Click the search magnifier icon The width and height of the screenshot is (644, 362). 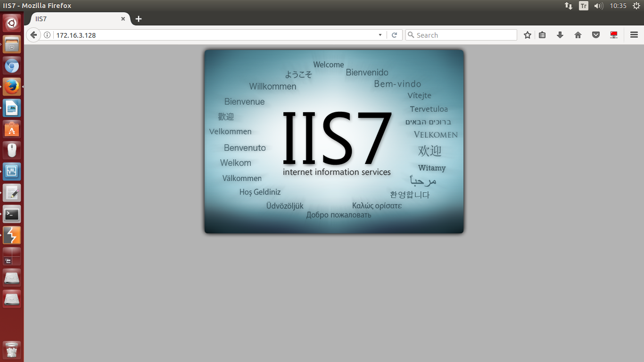pos(411,35)
